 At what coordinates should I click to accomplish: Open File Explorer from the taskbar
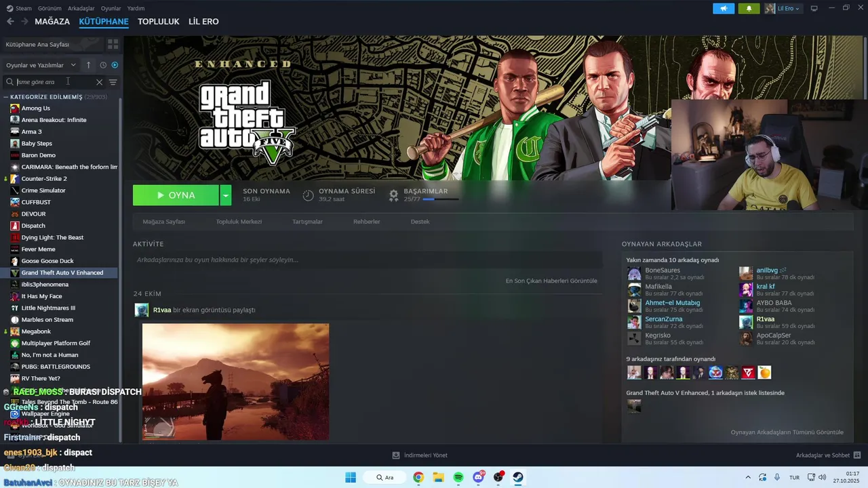(x=438, y=477)
